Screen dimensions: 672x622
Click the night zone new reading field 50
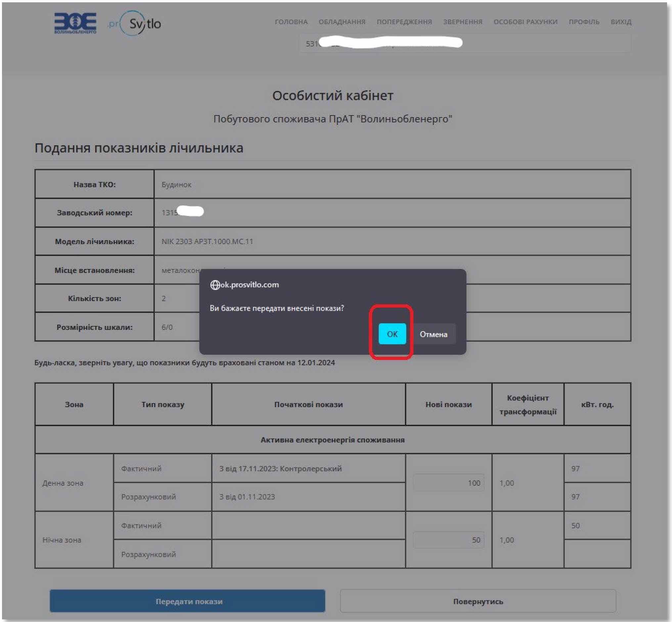448,540
